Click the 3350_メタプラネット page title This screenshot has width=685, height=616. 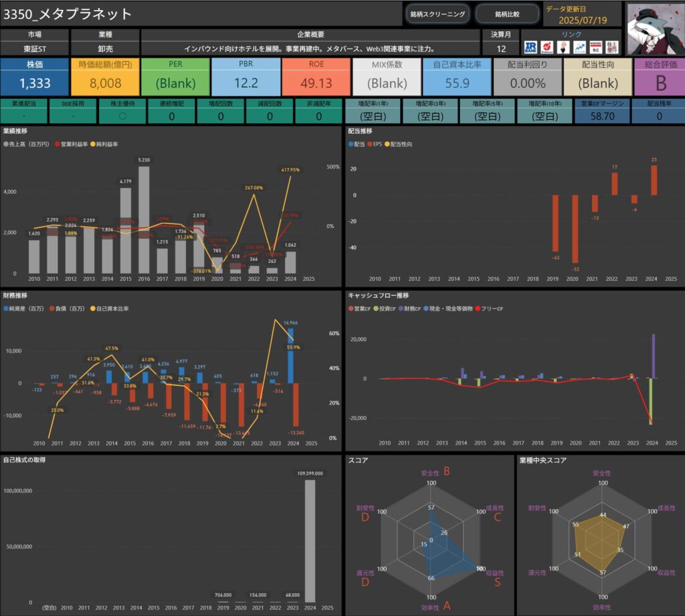tap(68, 14)
